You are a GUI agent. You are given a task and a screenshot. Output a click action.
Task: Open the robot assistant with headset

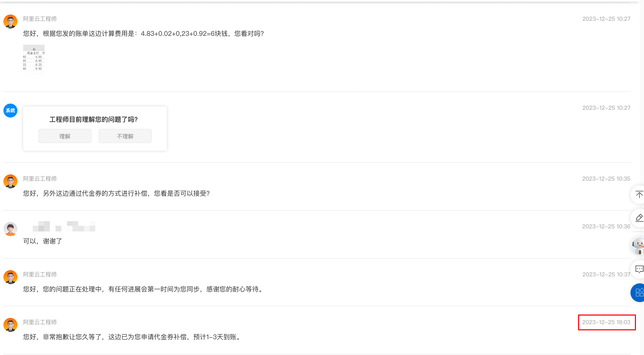pos(639,246)
